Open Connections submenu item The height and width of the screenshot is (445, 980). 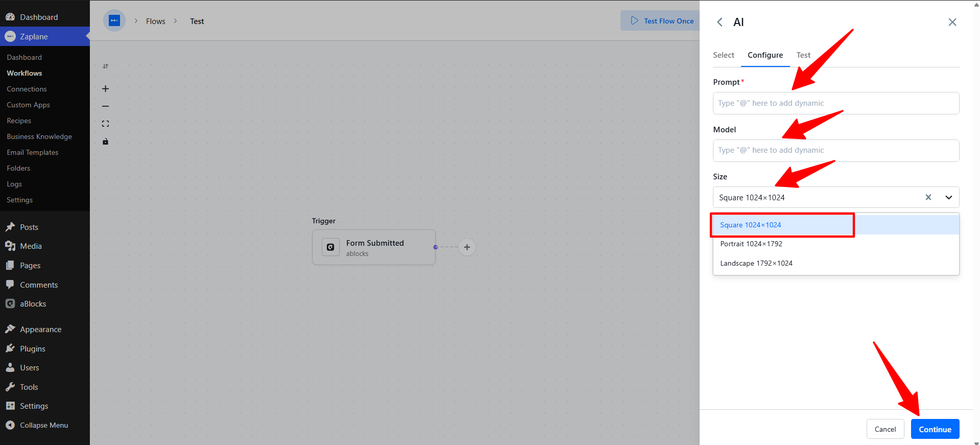(x=27, y=89)
